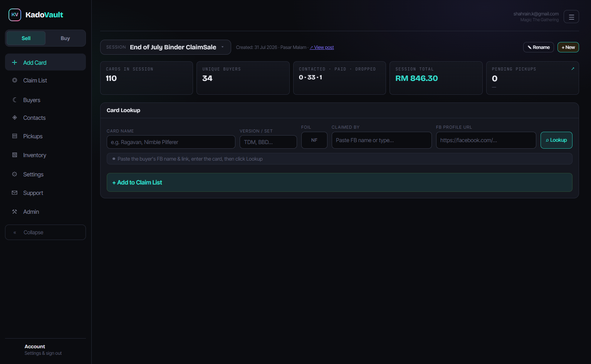Click the Claimed By input field
Image resolution: width=591 pixels, height=364 pixels.
click(382, 140)
